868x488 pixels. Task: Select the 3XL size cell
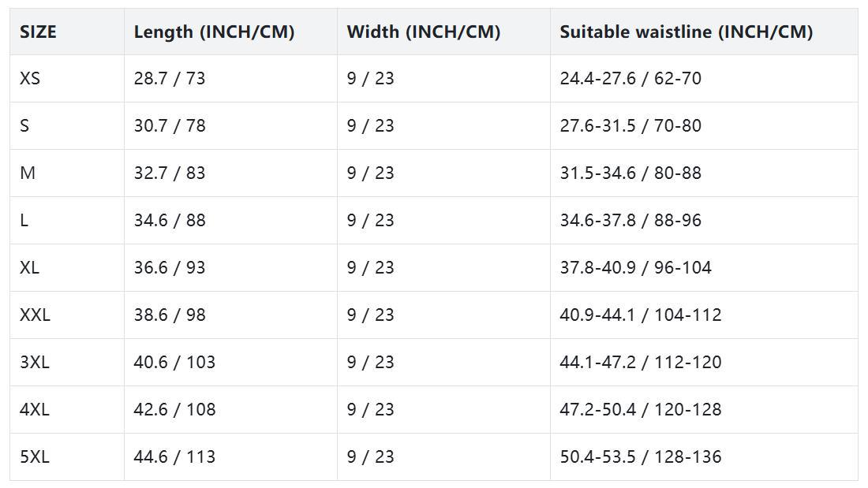(34, 363)
